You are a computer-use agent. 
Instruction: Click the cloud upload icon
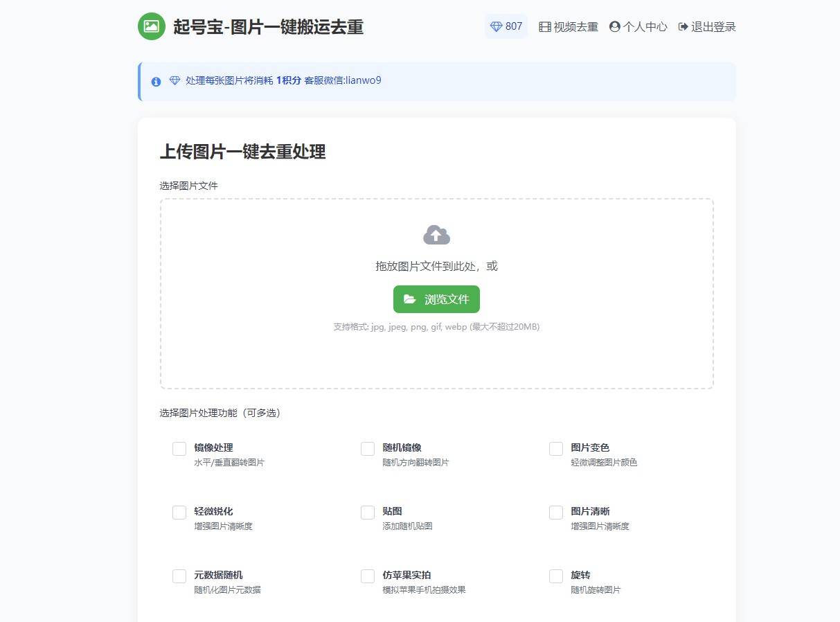coord(436,235)
